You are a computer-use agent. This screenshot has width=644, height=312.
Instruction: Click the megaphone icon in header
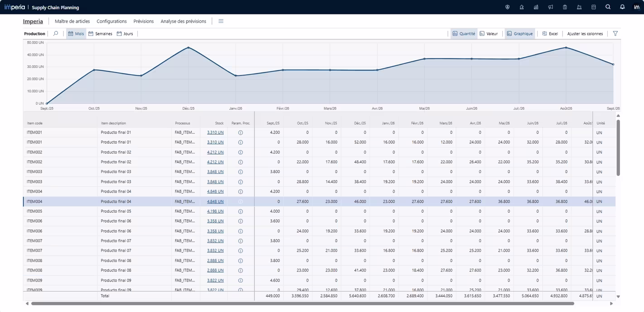click(x=550, y=7)
